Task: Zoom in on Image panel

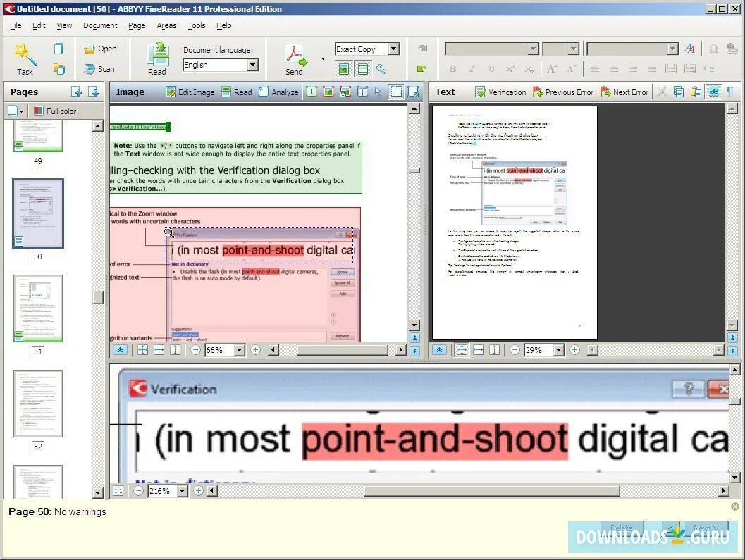Action: pos(256,350)
